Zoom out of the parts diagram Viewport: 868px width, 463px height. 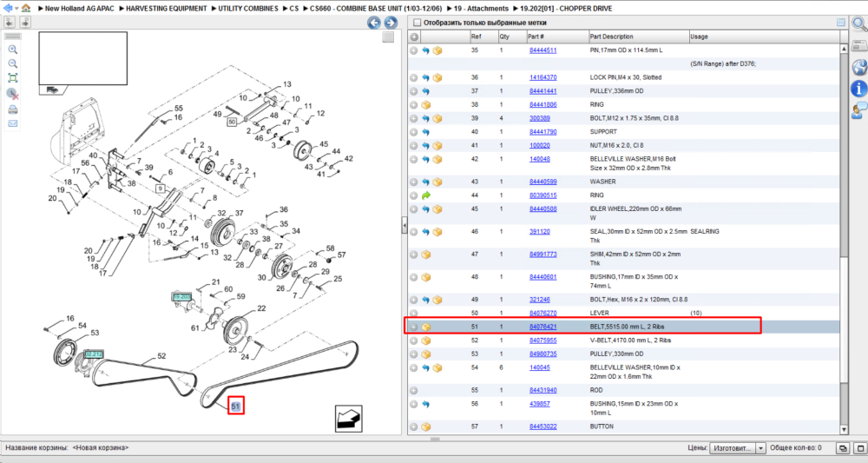click(13, 63)
